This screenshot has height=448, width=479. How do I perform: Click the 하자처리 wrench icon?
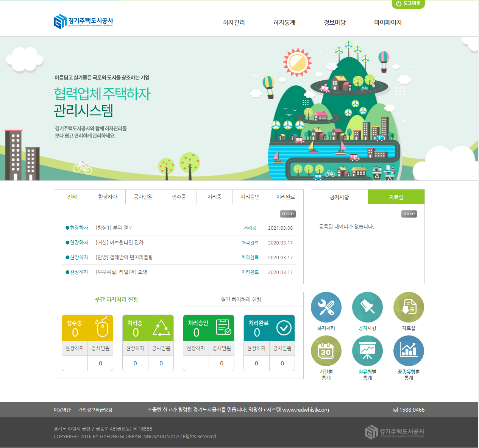click(326, 307)
